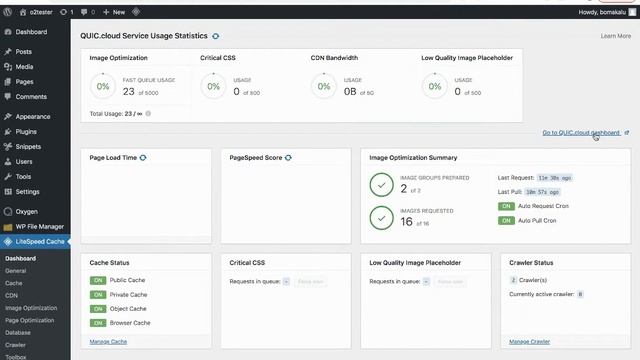
Task: Click the Media icon in sidebar
Action: point(8,67)
